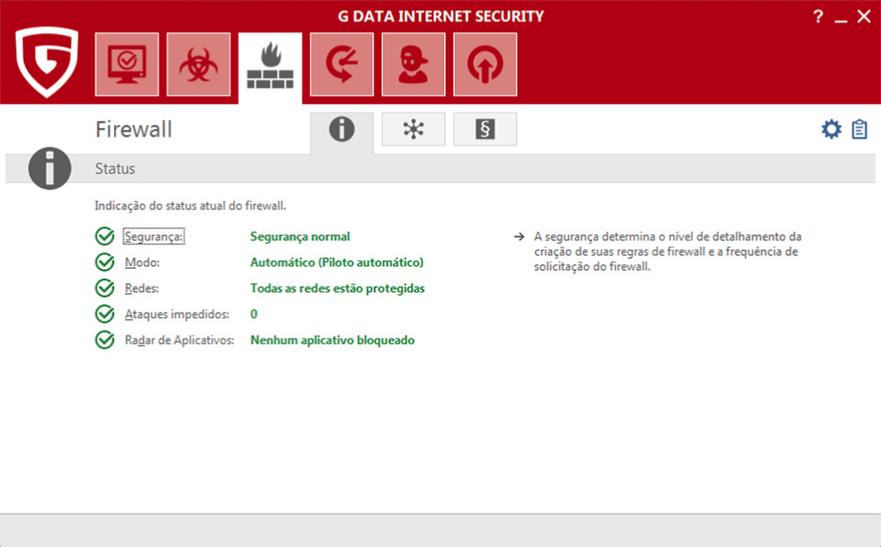Click 'Todas as redes estão protegidas'
This screenshot has height=547, width=881.
pos(338,288)
